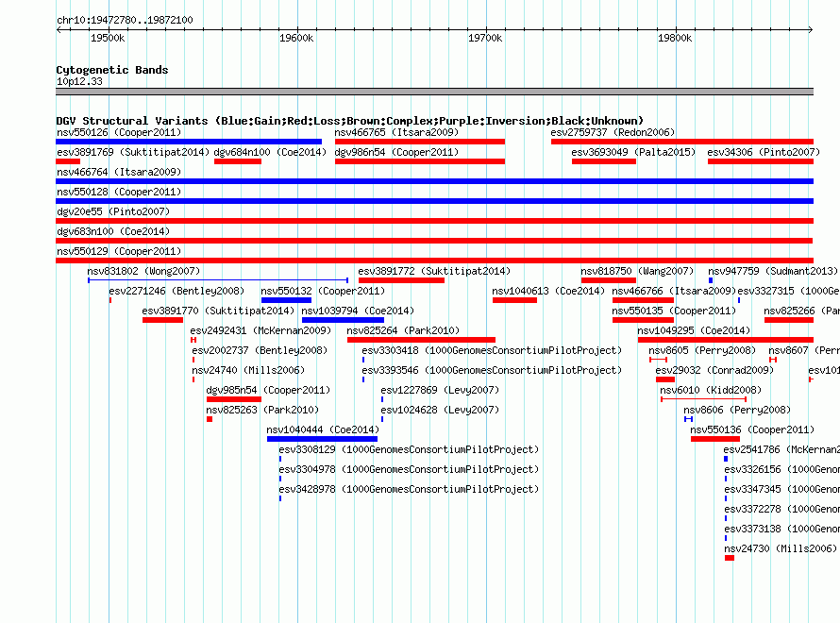
Task: Select dgv683n100 (Coe2014) label
Action: [x=113, y=231]
